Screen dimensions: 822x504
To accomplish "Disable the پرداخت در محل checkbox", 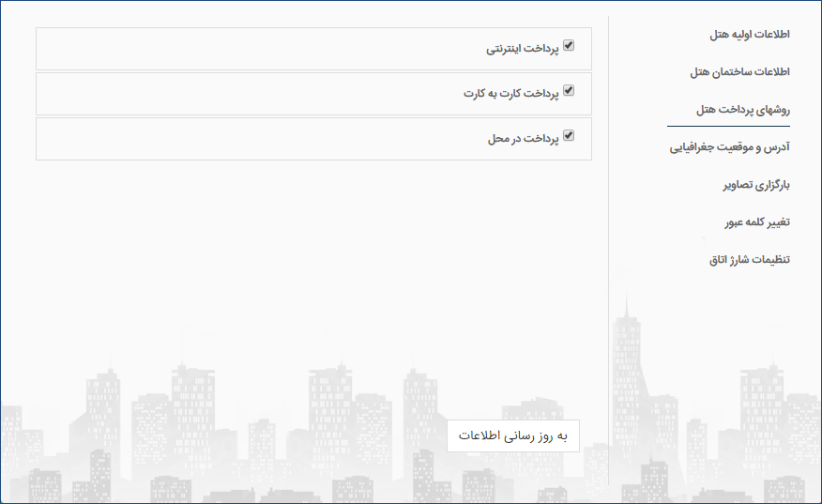I will 569,136.
